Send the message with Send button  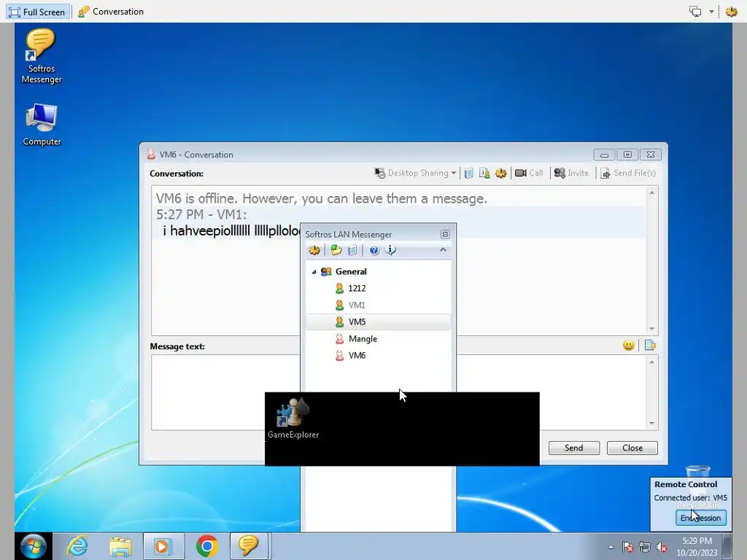[x=573, y=448]
